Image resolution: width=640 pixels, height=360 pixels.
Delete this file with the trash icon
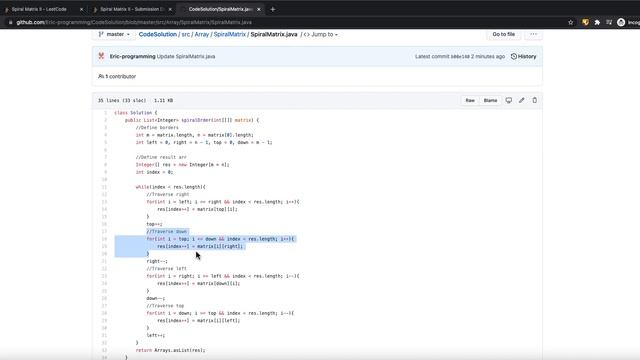click(535, 100)
